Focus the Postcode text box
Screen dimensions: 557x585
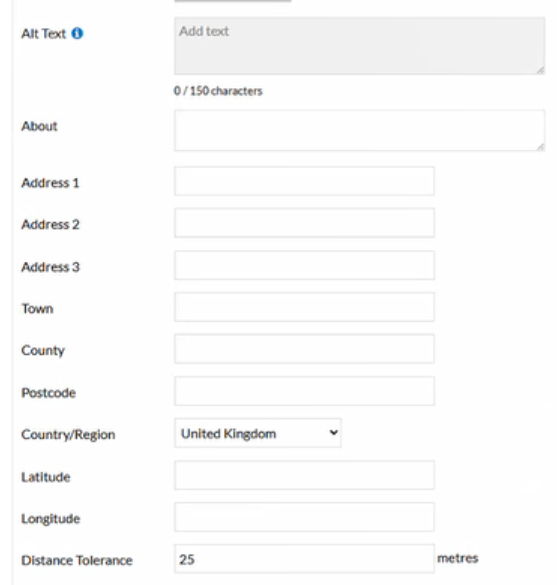click(x=304, y=391)
